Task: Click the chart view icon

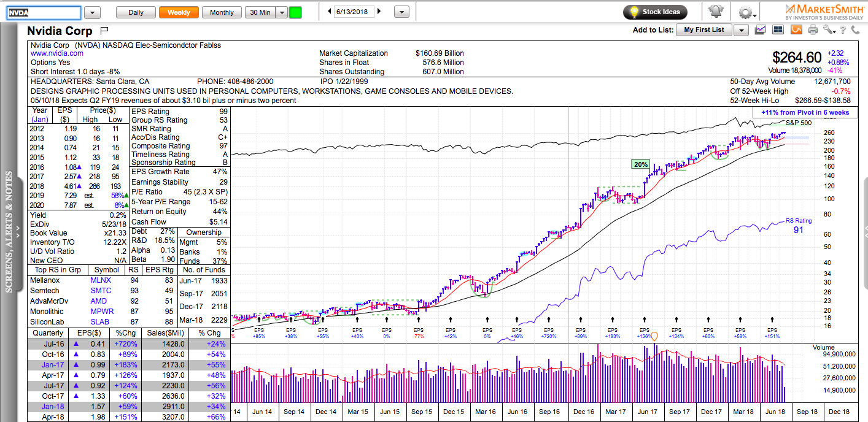Action: (761, 29)
